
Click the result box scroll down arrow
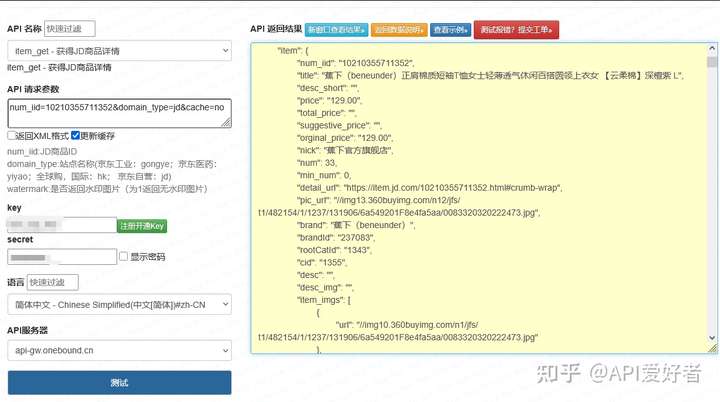point(712,338)
